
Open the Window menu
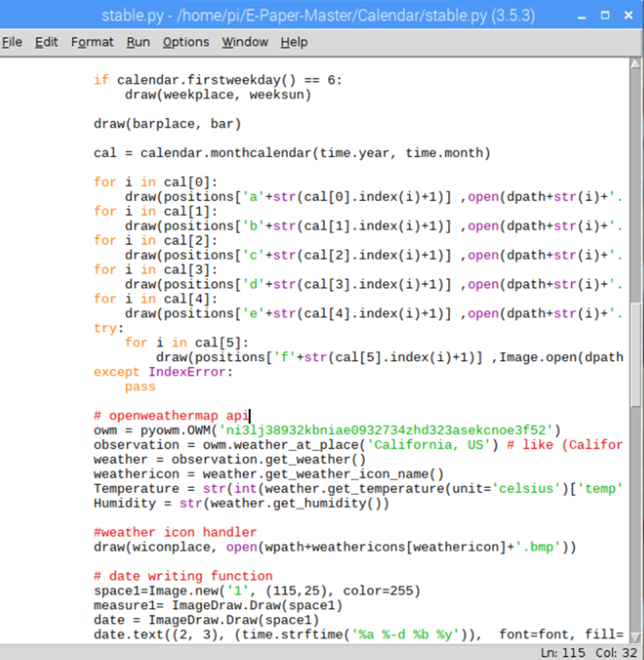[244, 42]
